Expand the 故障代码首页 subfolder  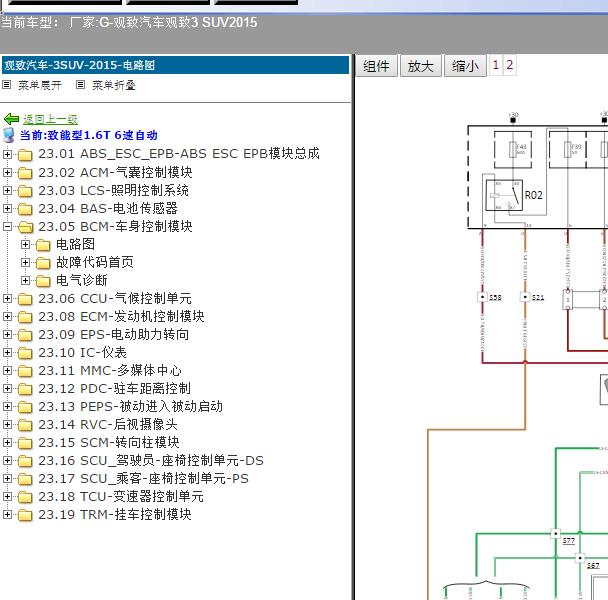coord(25,263)
